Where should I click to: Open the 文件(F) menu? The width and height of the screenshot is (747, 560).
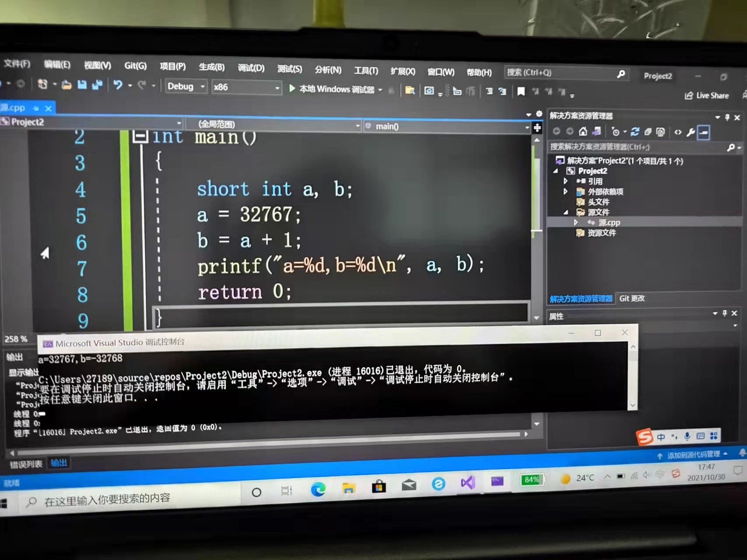click(x=17, y=64)
